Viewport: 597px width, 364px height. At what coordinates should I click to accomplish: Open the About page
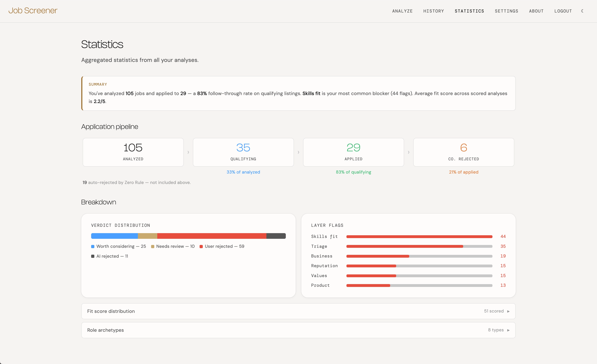536,11
